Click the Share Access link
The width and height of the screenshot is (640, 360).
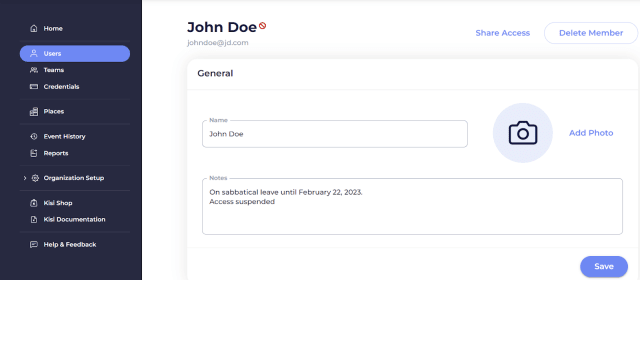click(502, 33)
